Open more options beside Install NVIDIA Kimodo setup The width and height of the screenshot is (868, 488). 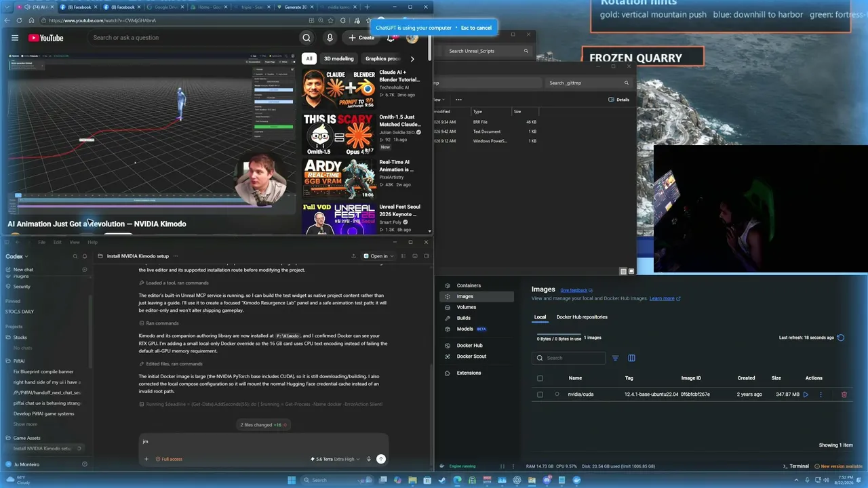pos(176,256)
